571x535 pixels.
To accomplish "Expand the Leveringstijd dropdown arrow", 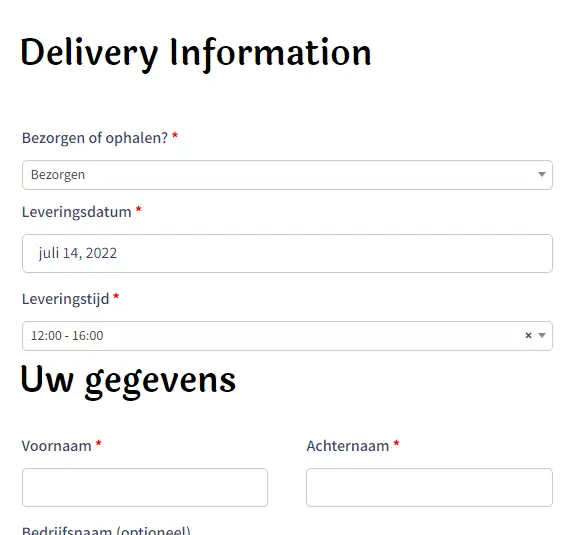I will (542, 335).
